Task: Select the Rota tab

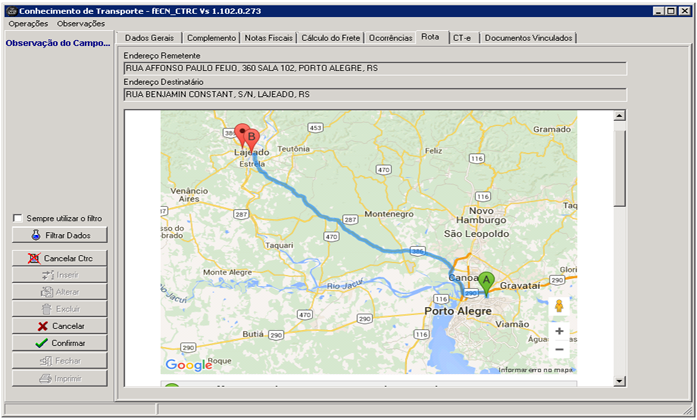Action: pyautogui.click(x=430, y=37)
